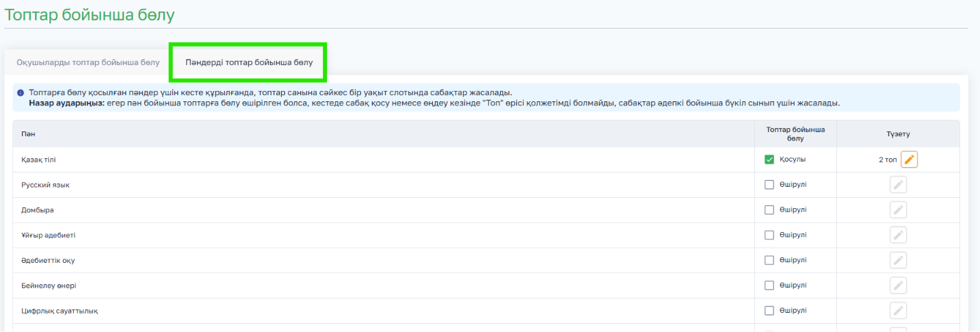The width and height of the screenshot is (980, 332).
Task: Switch to Оқушыларды топтар бойынша бөлу tab
Action: coord(88,62)
